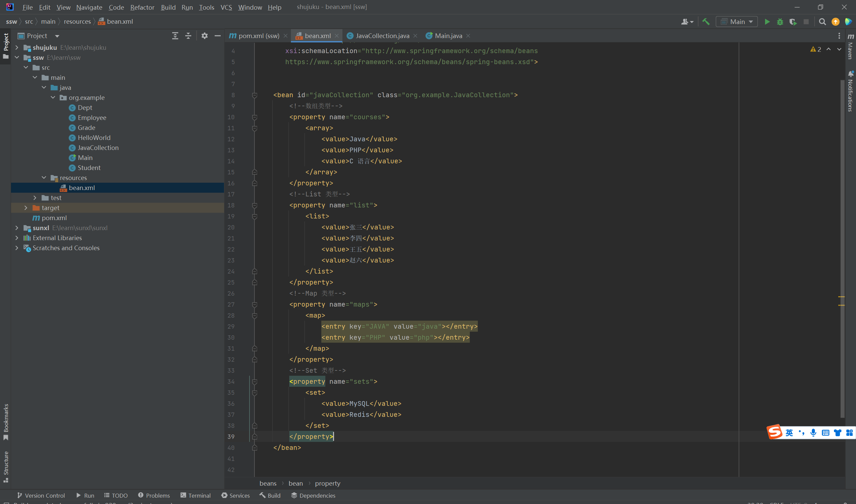Click the Project panel settings gear

(x=204, y=36)
